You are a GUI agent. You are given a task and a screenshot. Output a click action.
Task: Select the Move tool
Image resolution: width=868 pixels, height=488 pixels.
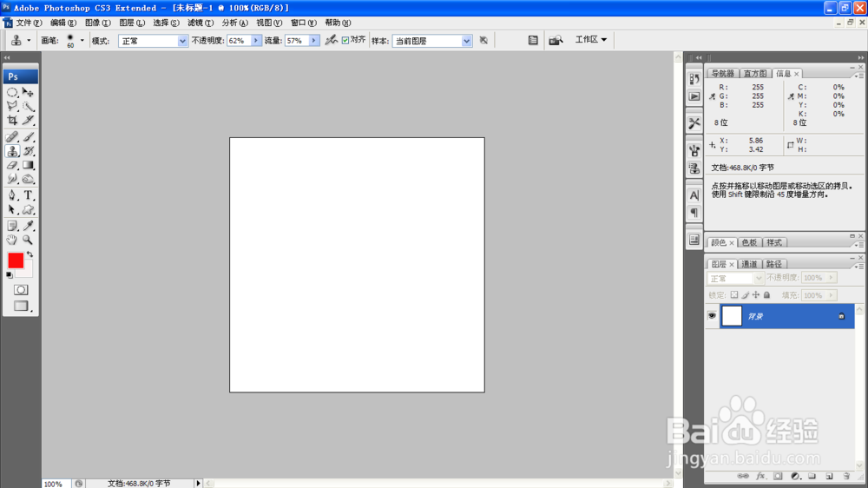pyautogui.click(x=29, y=93)
